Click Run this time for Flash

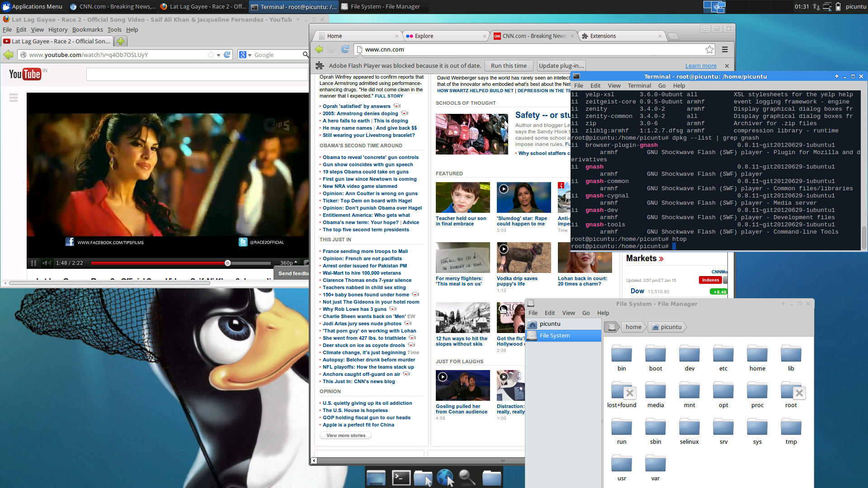(x=509, y=66)
